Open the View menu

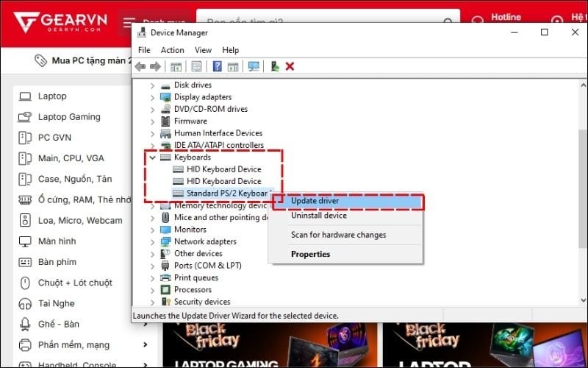[203, 50]
